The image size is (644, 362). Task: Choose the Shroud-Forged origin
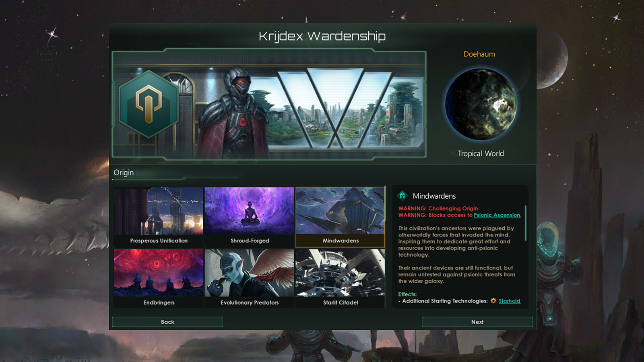point(250,217)
